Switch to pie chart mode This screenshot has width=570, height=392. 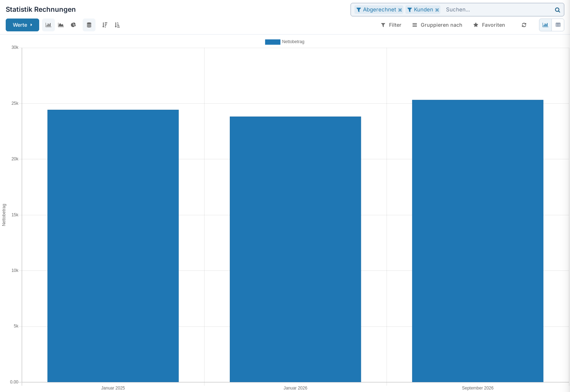click(73, 25)
